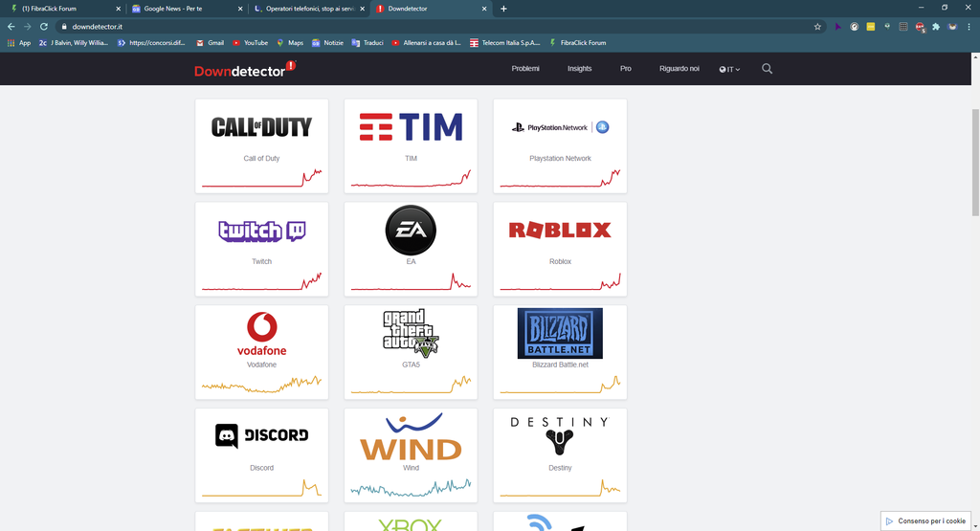The image size is (980, 531).
Task: Open the GTA5 outage card
Action: (411, 352)
